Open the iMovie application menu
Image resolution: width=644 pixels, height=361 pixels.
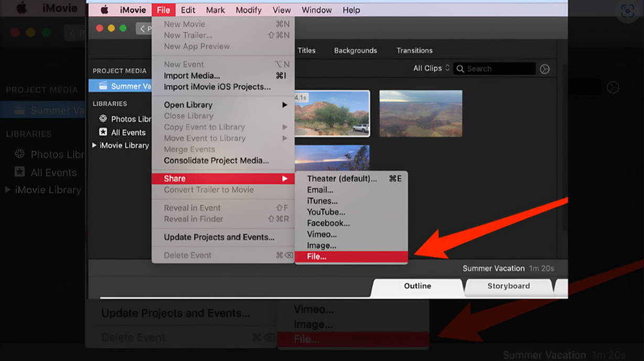click(133, 10)
